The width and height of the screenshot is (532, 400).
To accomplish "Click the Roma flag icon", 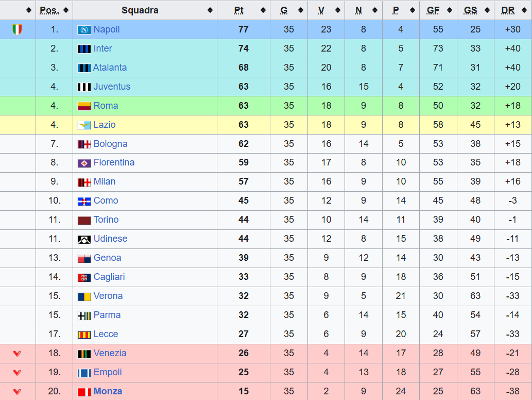I will pyautogui.click(x=84, y=106).
